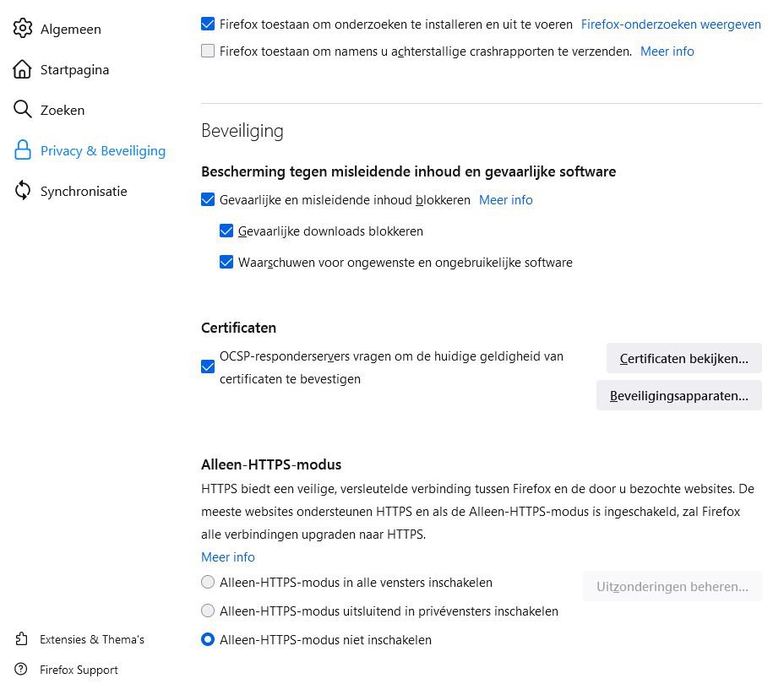
Task: Switch to the Synchronisatie section
Action: pos(83,191)
